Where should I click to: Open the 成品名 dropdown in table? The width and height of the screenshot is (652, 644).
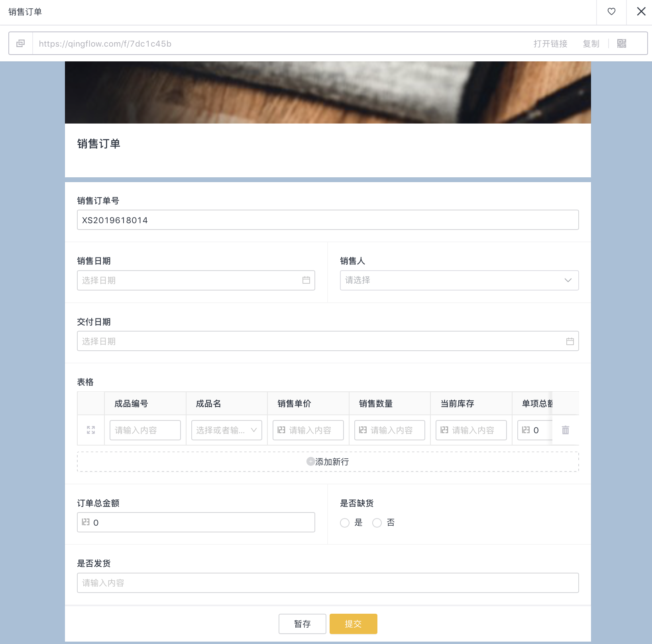(x=226, y=430)
